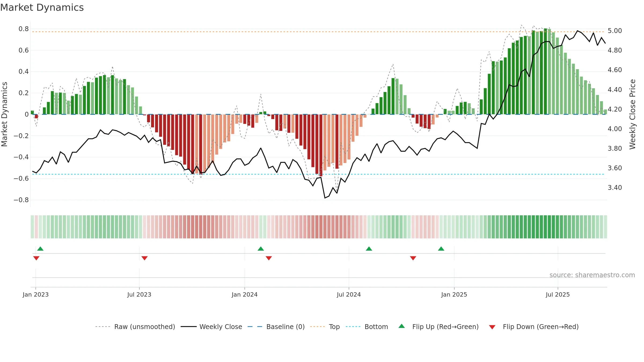Click the Weekly Close Price axis title

click(x=632, y=114)
